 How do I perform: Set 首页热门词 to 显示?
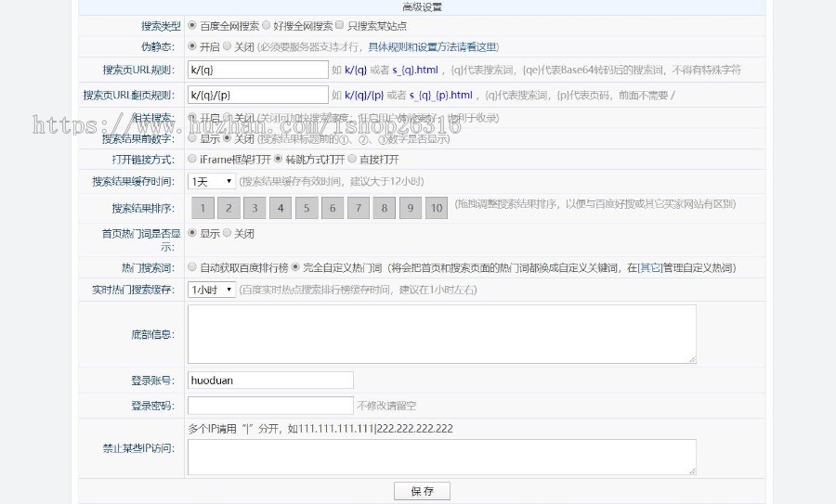tap(192, 233)
